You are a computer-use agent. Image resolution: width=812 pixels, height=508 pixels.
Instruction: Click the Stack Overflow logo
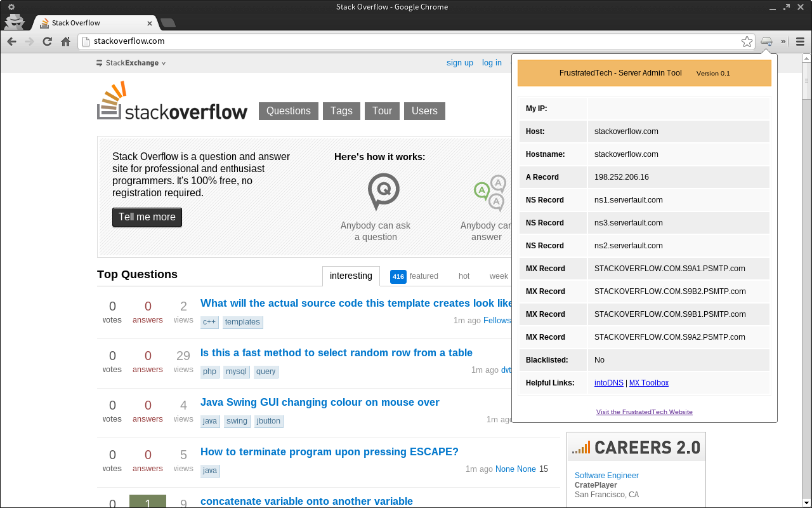tap(172, 102)
